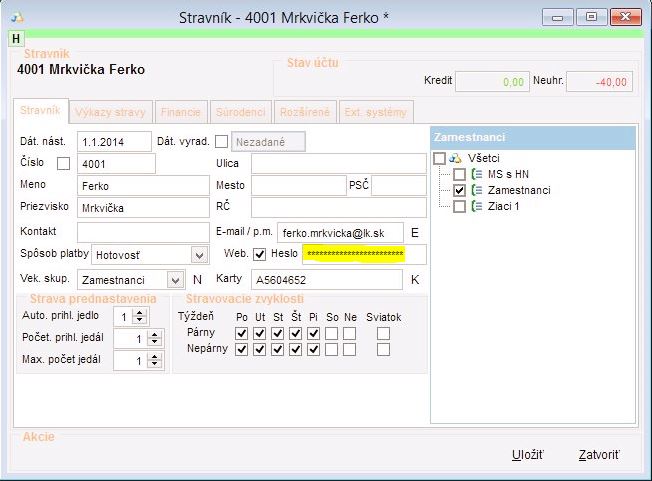
Task: Click the Ziaci 1 list icon in tree
Action: click(x=476, y=206)
